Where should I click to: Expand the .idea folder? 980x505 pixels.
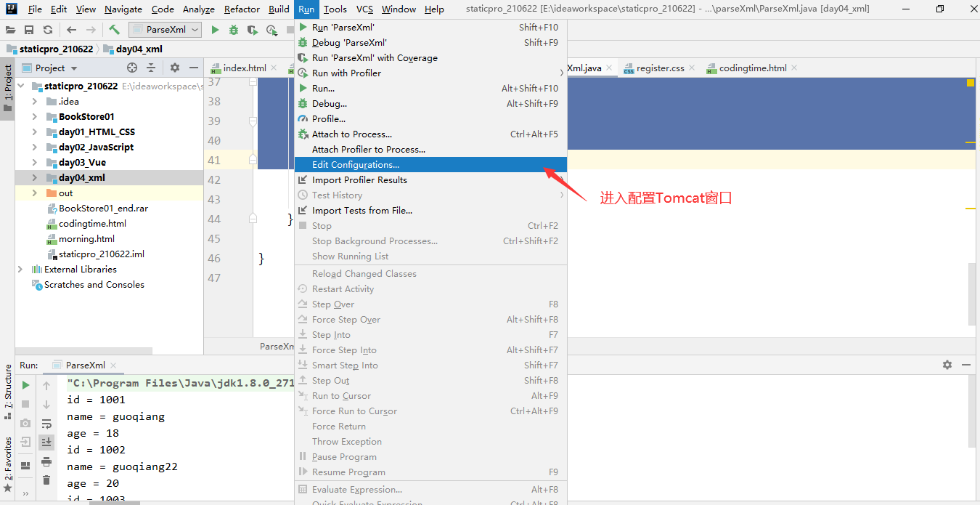point(34,101)
